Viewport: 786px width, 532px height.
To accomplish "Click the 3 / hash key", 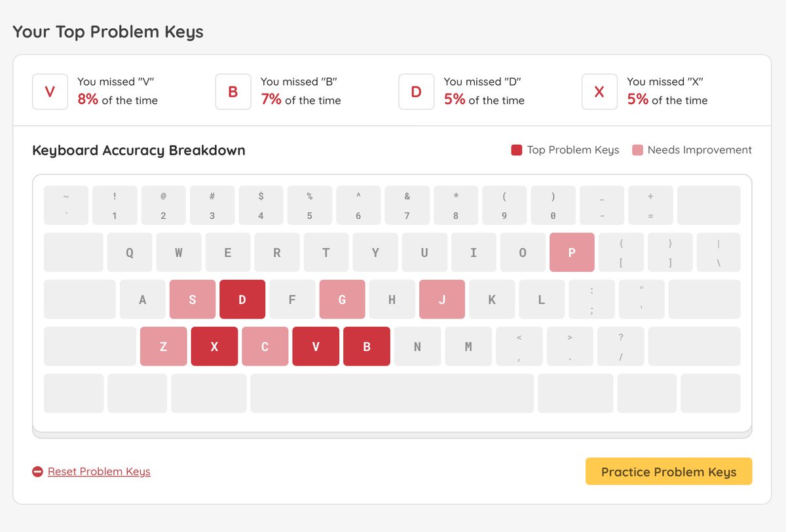I will [212, 205].
